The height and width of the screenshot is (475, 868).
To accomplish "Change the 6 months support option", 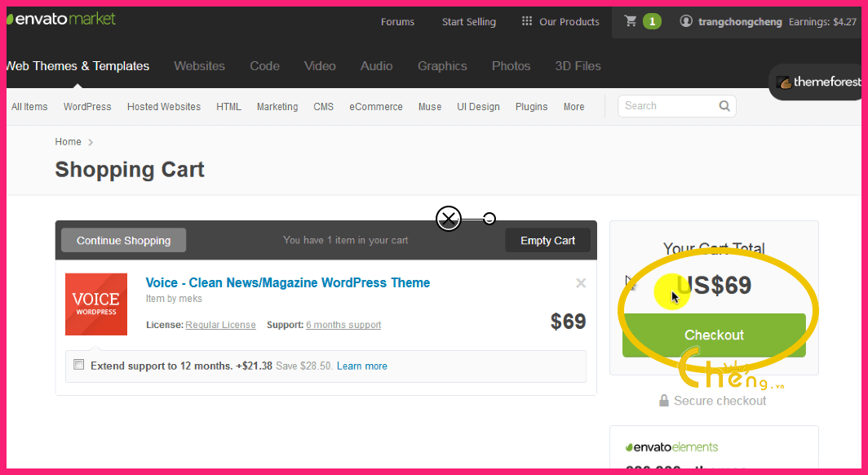I will point(343,325).
